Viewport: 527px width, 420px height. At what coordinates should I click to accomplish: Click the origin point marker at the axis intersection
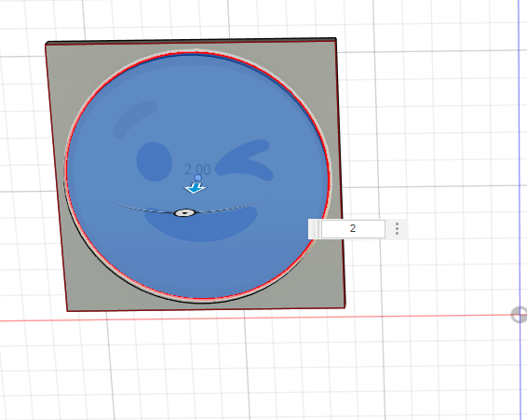click(x=520, y=315)
